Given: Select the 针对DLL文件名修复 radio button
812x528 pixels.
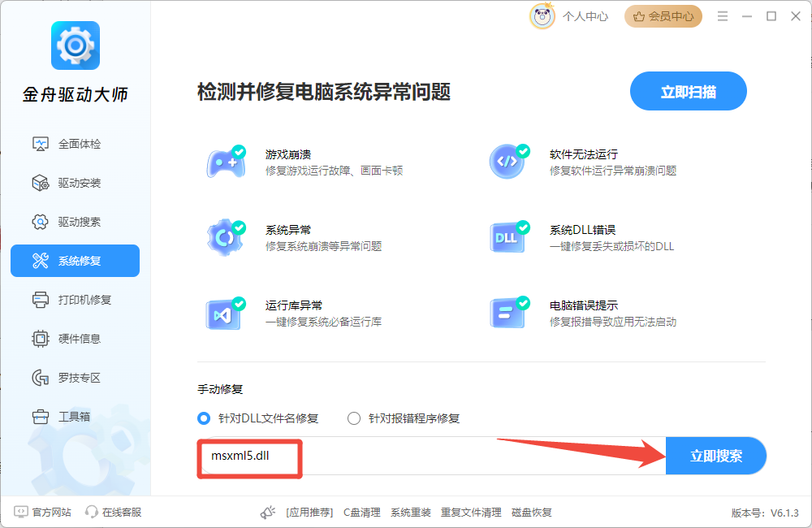Looking at the screenshot, I should point(204,418).
